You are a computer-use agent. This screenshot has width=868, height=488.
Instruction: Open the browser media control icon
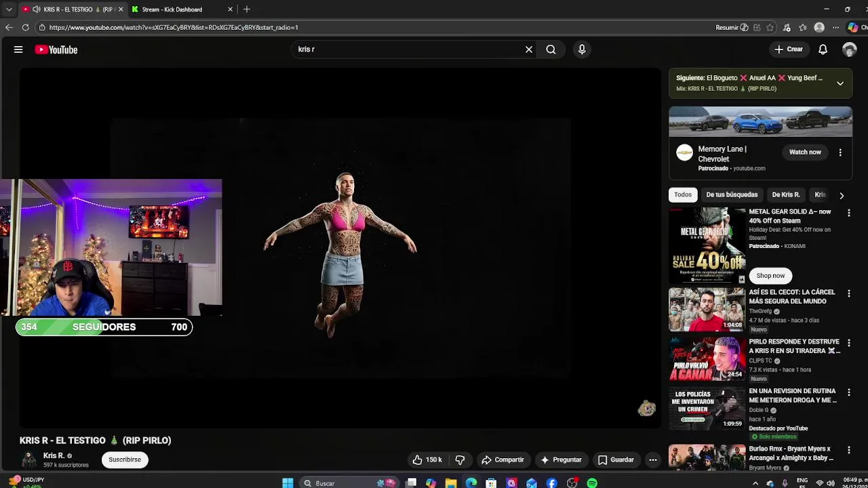tap(787, 28)
